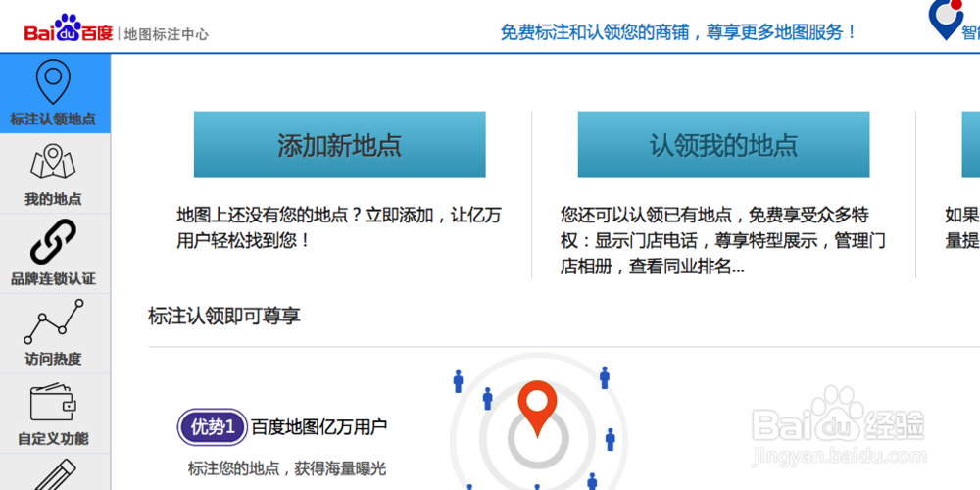Click the text 标注您的地点，获得海量曝光
The image size is (980, 490).
coord(287,468)
